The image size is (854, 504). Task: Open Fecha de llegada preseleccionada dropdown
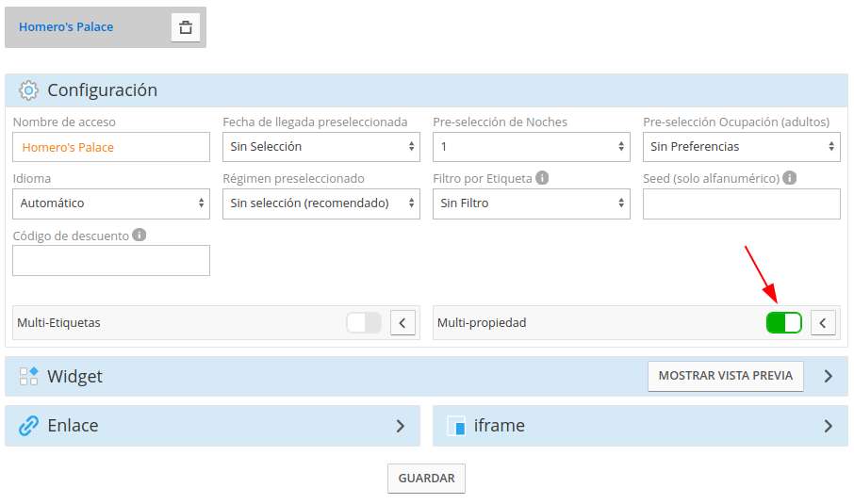(320, 147)
